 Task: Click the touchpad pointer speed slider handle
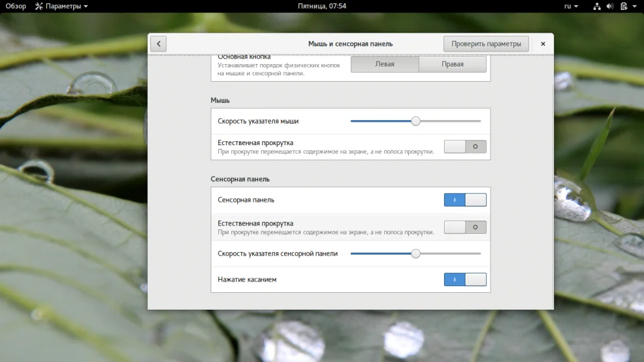pos(416,254)
